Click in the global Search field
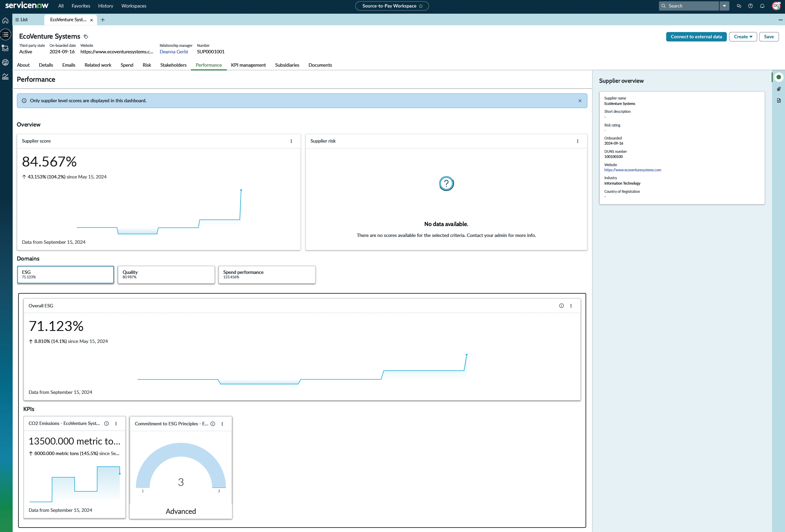This screenshot has width=785, height=532. click(x=690, y=6)
